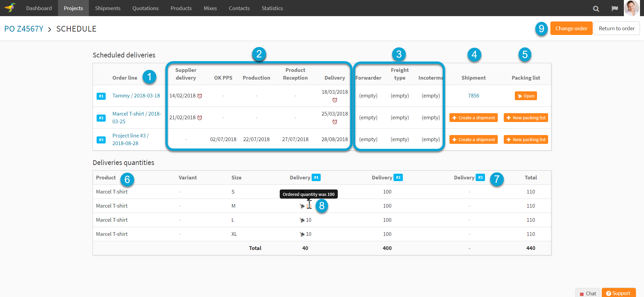Open the user profile avatar
The height and width of the screenshot is (297, 644).
click(631, 8)
